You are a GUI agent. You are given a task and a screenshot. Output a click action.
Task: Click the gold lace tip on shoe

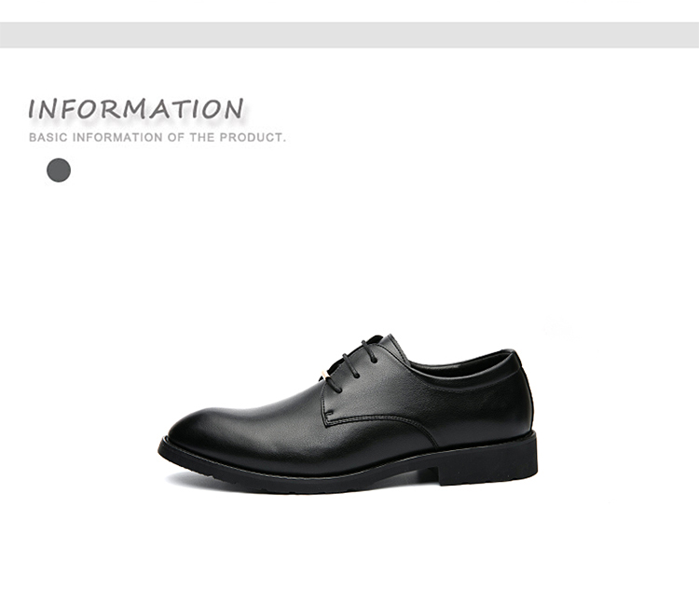tap(326, 374)
